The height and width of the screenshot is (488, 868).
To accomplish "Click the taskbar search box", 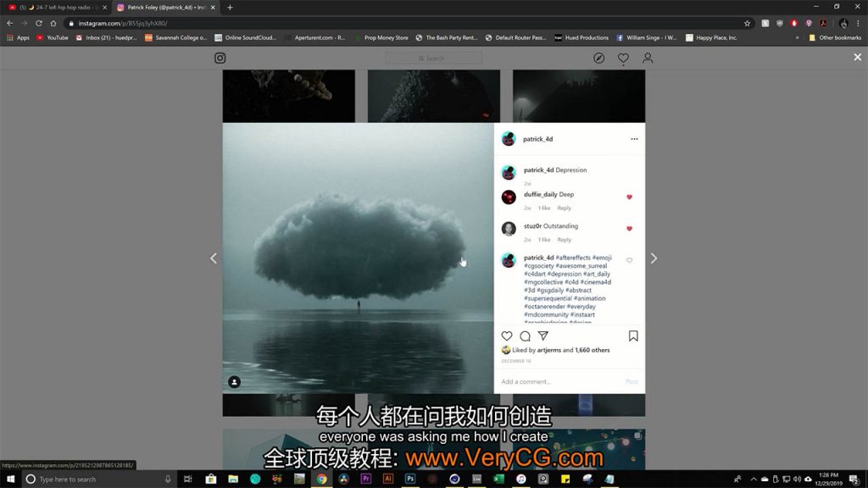I will point(98,480).
